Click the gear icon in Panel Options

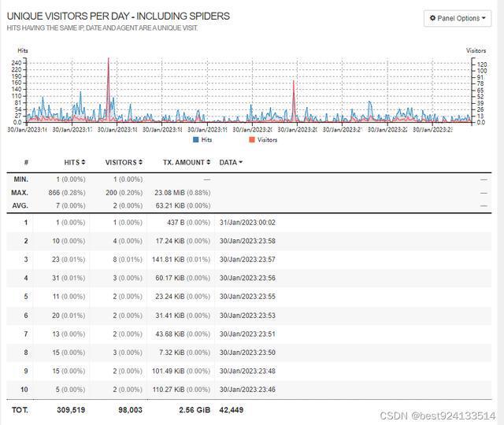[x=432, y=18]
